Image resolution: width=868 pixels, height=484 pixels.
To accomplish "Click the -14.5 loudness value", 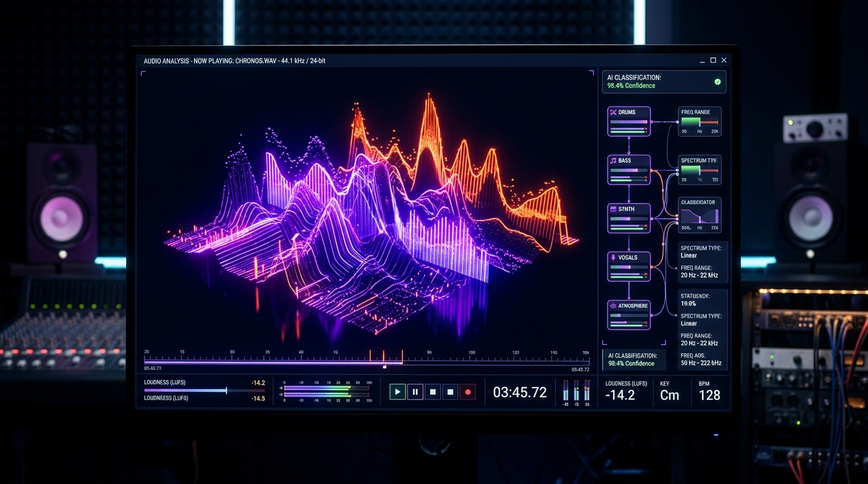I will pos(258,398).
